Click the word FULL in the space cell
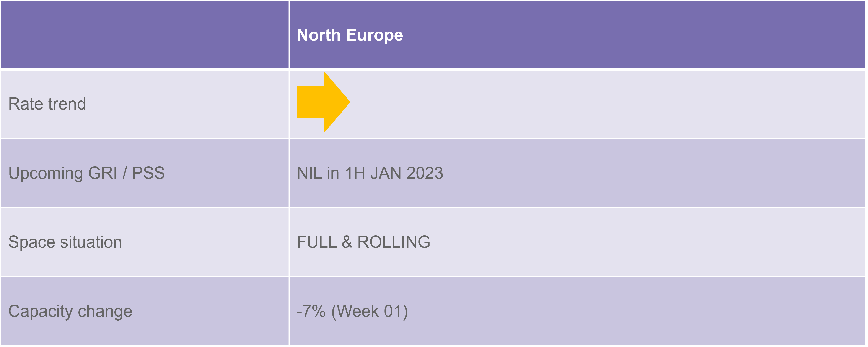This screenshot has height=347, width=868. click(317, 242)
